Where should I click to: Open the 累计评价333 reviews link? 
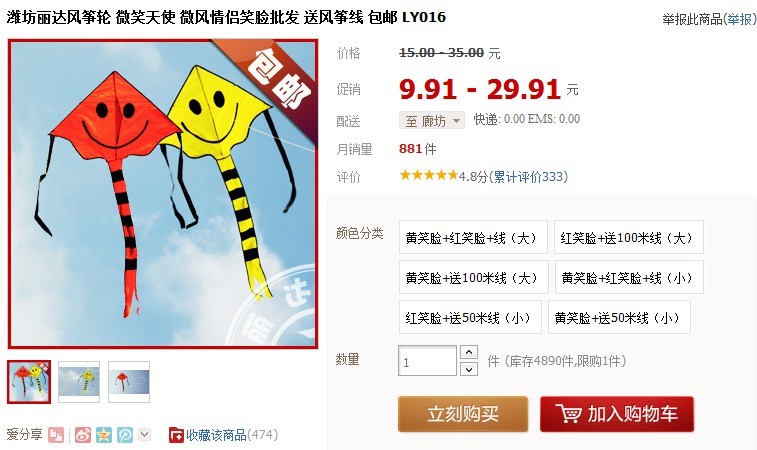point(529,177)
